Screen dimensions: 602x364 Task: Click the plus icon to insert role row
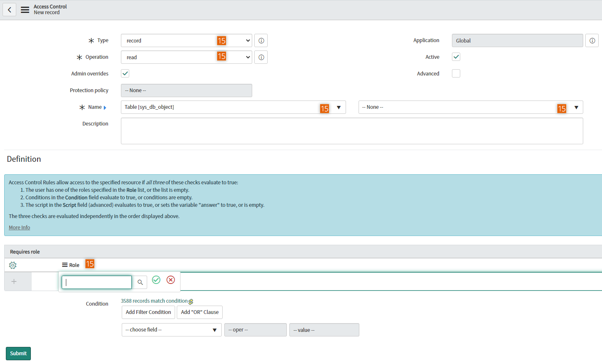click(14, 281)
